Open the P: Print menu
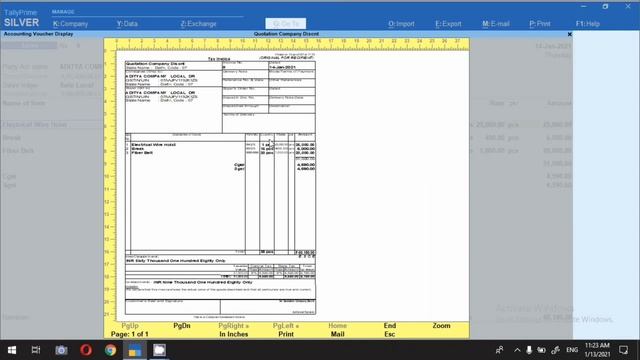Image resolution: width=640 pixels, height=360 pixels. pyautogui.click(x=540, y=24)
